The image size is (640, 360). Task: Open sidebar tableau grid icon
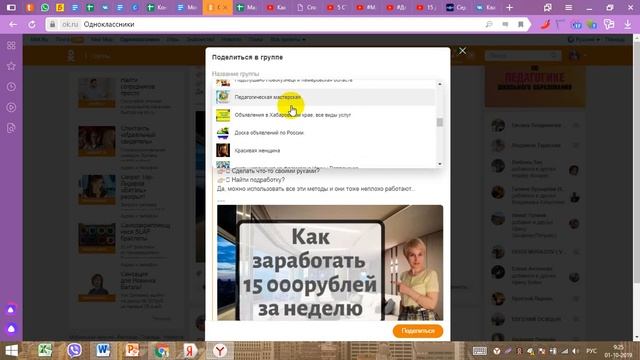coord(11,45)
